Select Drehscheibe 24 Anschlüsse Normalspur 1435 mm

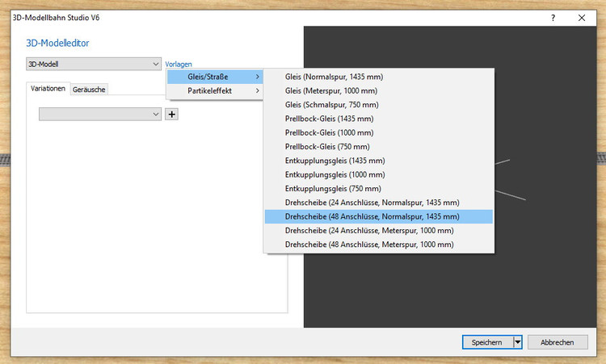click(379, 203)
